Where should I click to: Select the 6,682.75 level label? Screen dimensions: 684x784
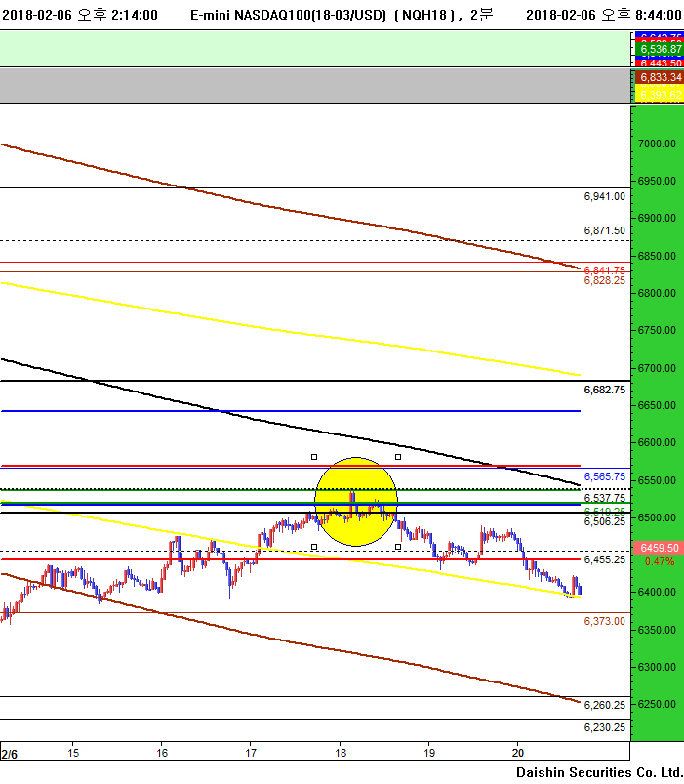605,390
